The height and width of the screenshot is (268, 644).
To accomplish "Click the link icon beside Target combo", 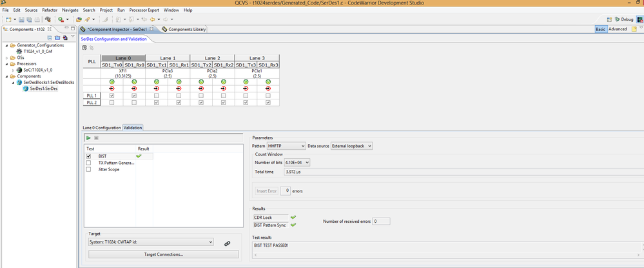I will point(227,243).
